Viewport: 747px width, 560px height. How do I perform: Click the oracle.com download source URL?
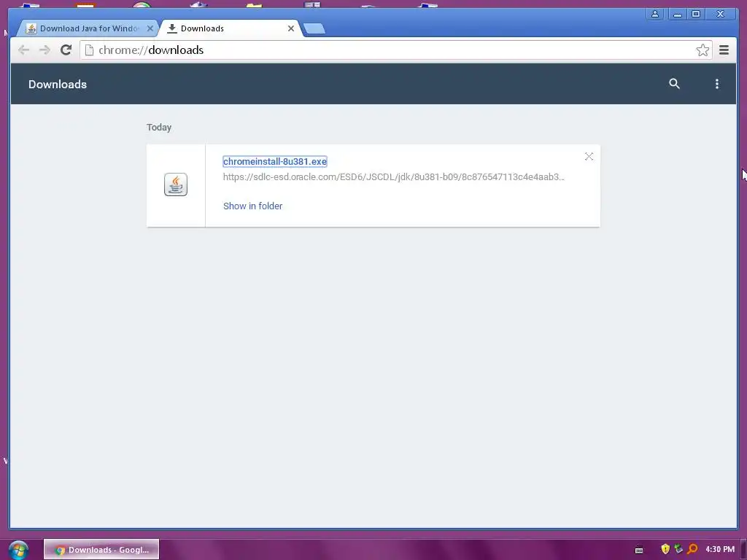point(393,176)
